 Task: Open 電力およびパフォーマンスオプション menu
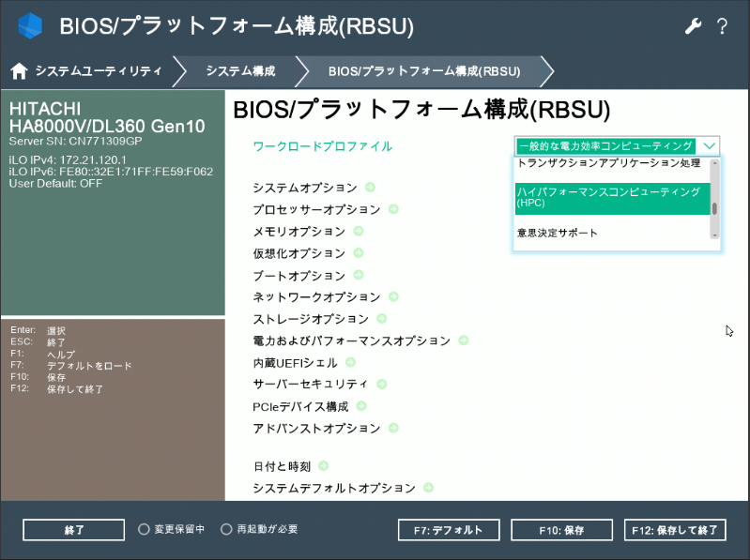click(352, 341)
